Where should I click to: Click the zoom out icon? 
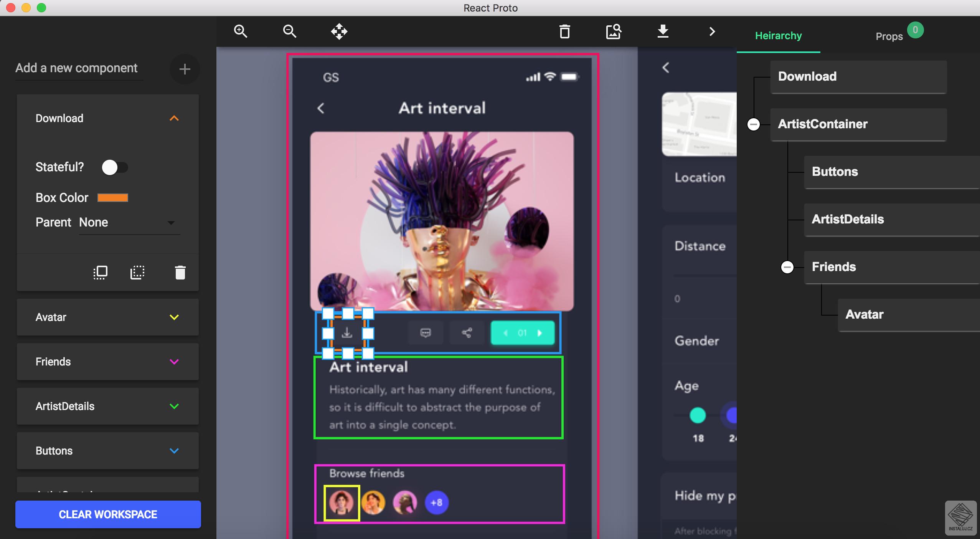pyautogui.click(x=289, y=31)
